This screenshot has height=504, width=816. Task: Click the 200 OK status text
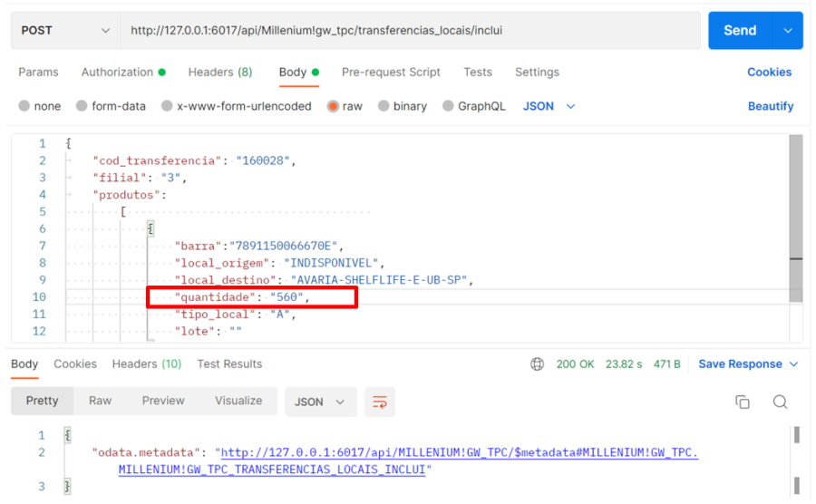pos(575,364)
